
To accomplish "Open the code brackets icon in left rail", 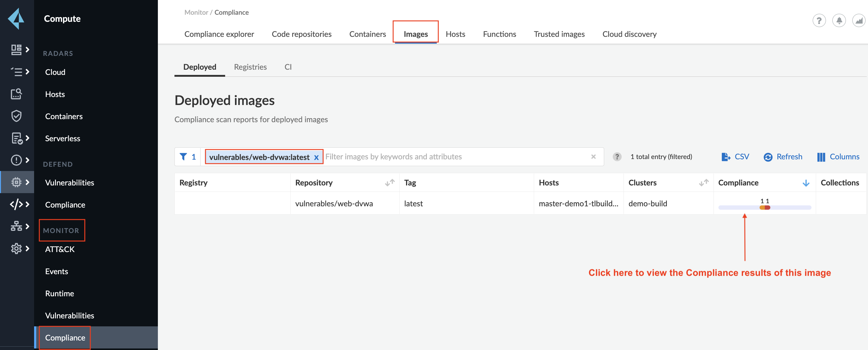I will coord(16,204).
